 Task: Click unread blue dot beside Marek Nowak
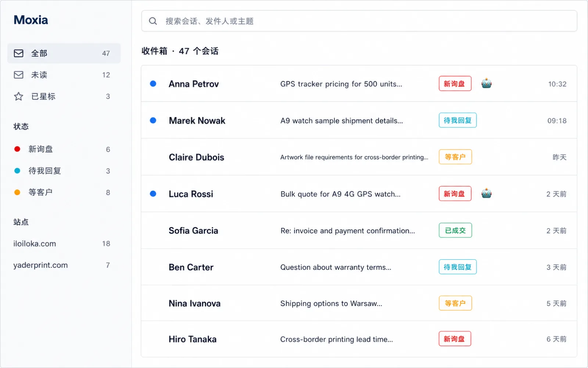pyautogui.click(x=153, y=120)
